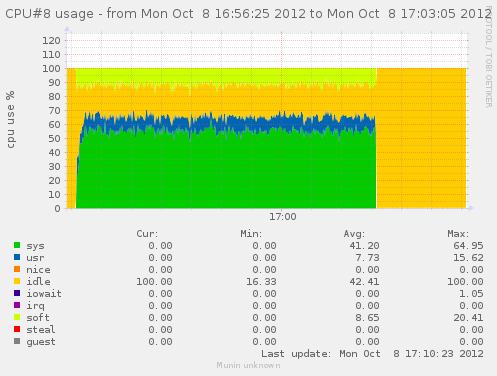497x376 pixels.
Task: Click the cpu use % axis label
Action: point(10,119)
